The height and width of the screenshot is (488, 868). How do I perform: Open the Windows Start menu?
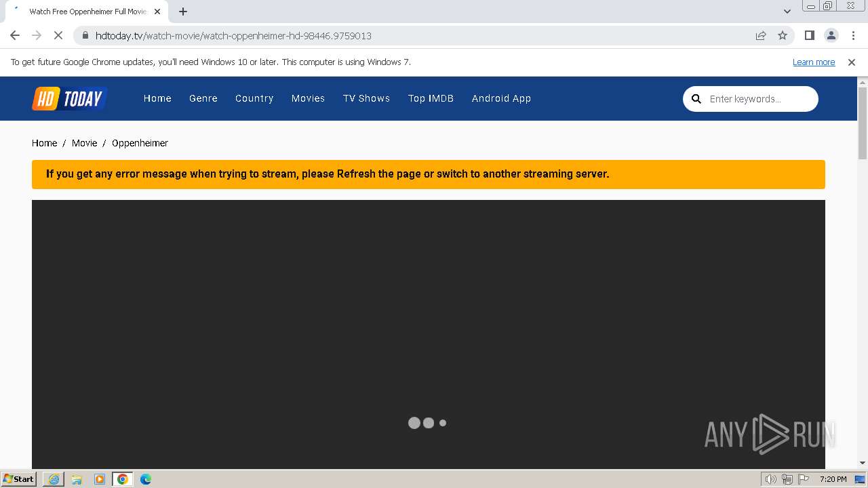18,479
